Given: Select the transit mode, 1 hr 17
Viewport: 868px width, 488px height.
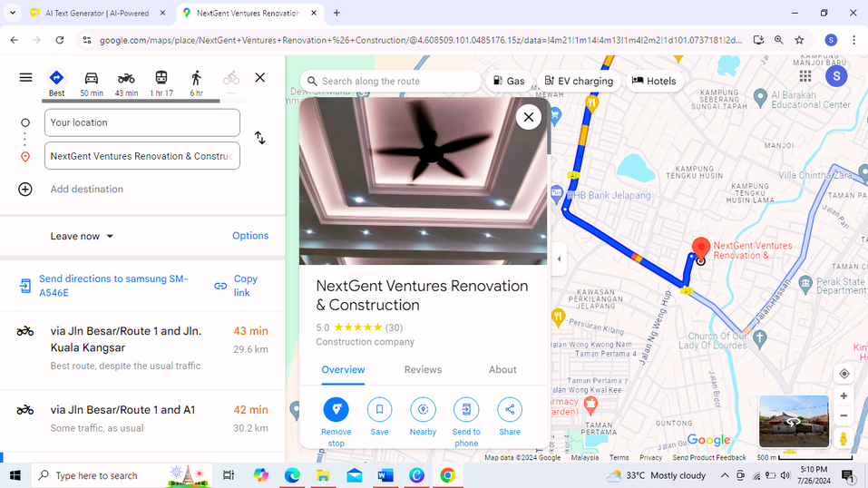Looking at the screenshot, I should (x=161, y=83).
